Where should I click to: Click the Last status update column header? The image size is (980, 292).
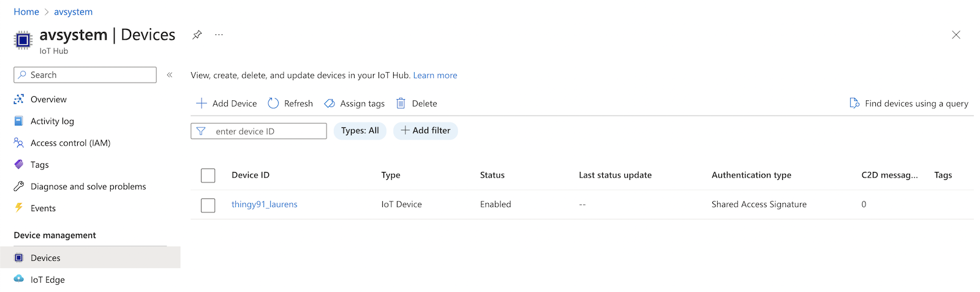click(615, 175)
